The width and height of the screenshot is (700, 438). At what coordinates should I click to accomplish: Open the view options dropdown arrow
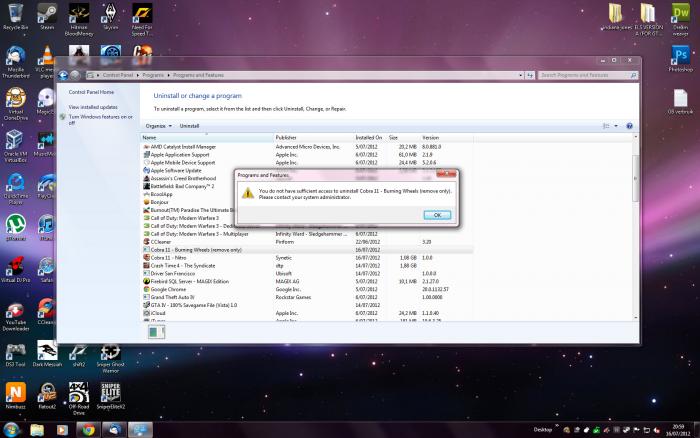click(616, 126)
